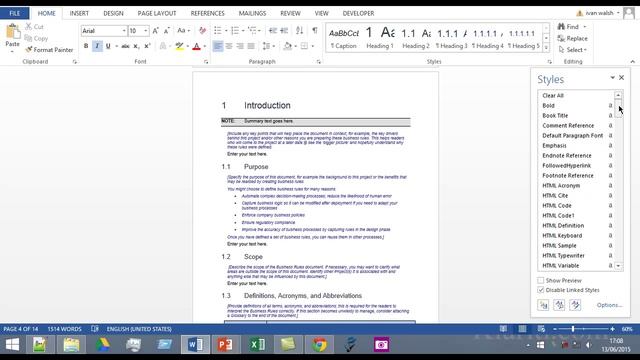The image size is (640, 360).
Task: Toggle show paragraph marks
Action: (x=315, y=31)
